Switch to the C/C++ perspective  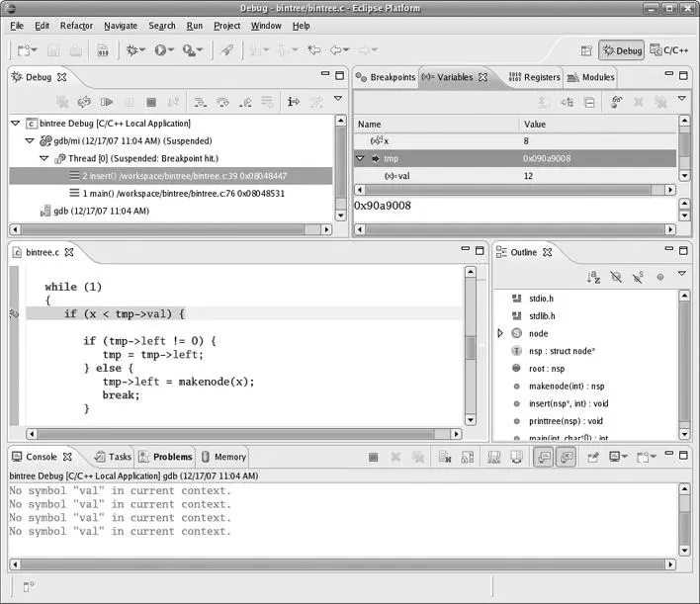670,49
